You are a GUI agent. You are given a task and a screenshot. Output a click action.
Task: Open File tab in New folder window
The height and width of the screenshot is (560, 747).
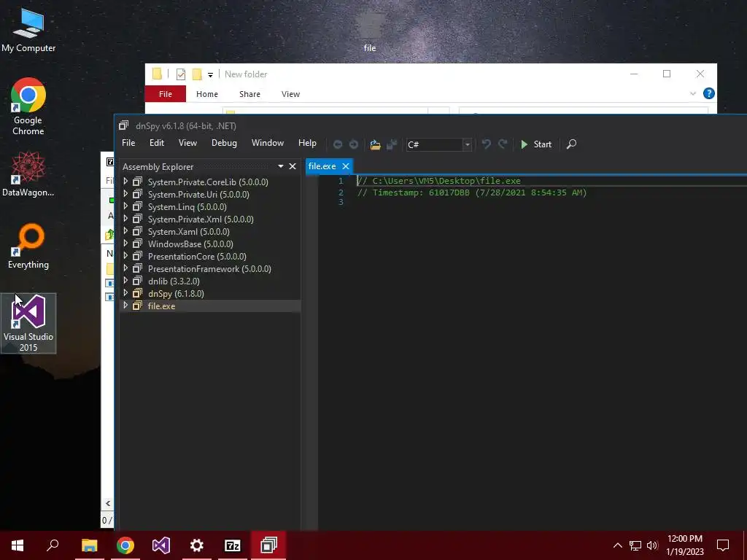point(166,94)
